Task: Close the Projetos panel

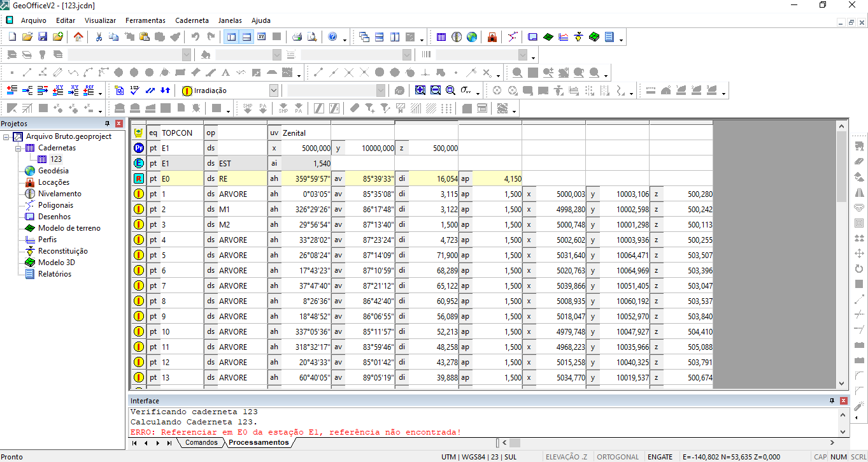Action: (x=119, y=124)
